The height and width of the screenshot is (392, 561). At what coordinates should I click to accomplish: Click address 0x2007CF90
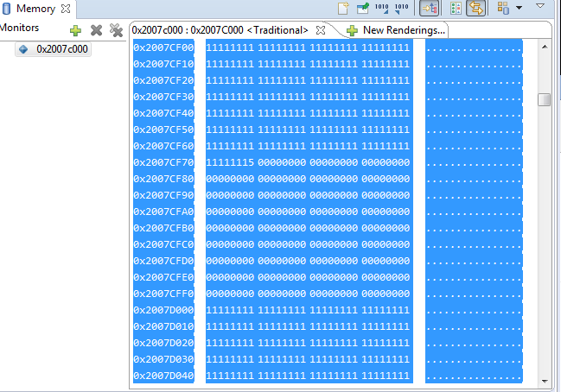(x=164, y=195)
